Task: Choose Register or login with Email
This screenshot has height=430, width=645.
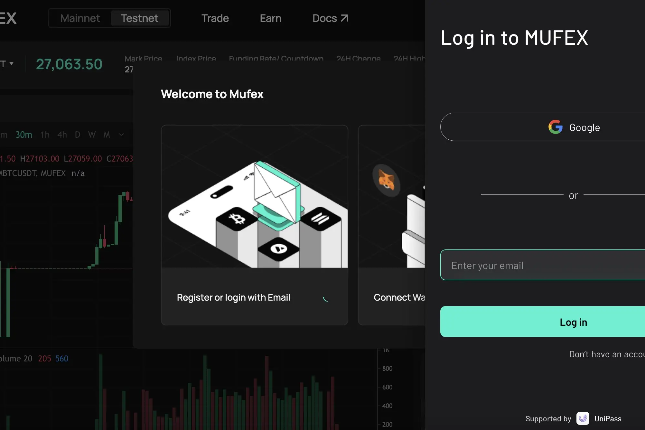Action: click(x=234, y=297)
